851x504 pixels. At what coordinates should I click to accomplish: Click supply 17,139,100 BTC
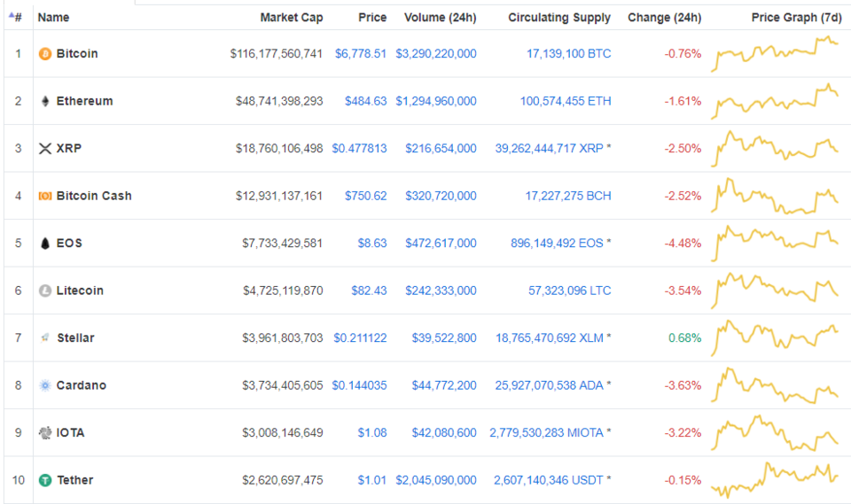coord(569,54)
